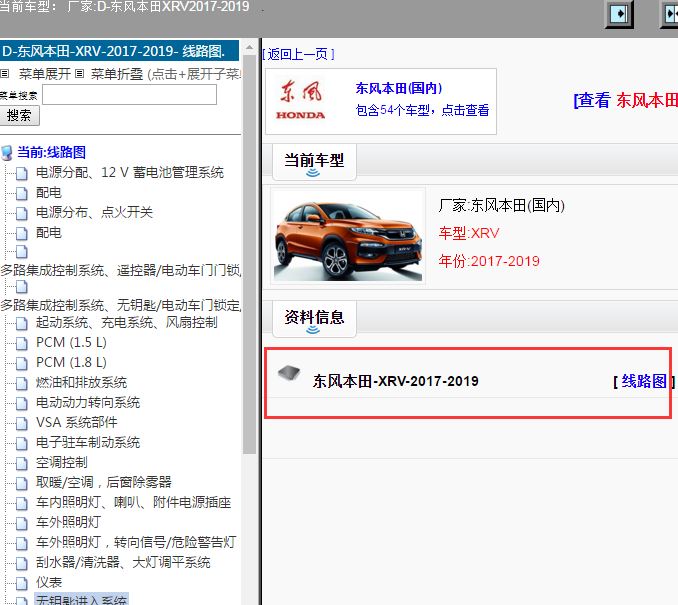The width and height of the screenshot is (678, 605).
Task: Open 多路集成控制系统、无钥匙/电动车门锁定 item
Action: click(121, 305)
